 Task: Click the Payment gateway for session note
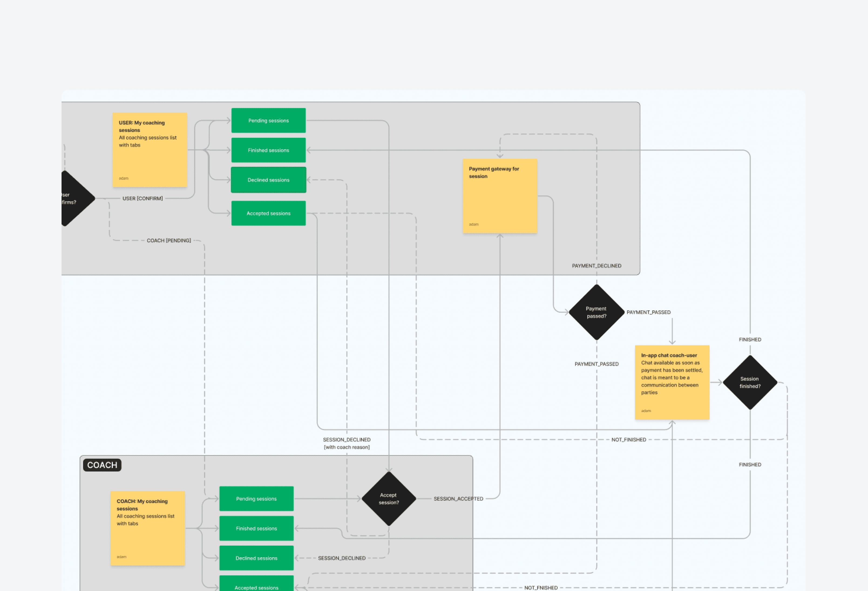coord(500,196)
